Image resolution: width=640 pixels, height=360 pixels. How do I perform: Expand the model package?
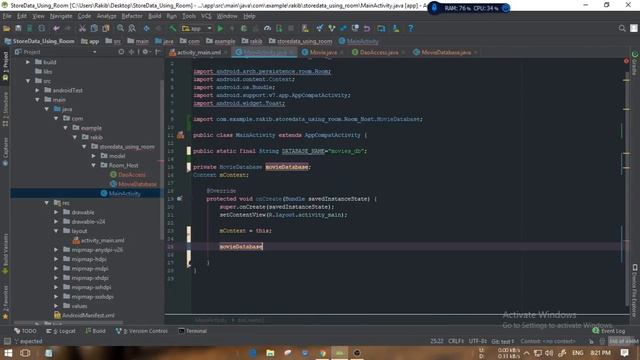[93, 156]
